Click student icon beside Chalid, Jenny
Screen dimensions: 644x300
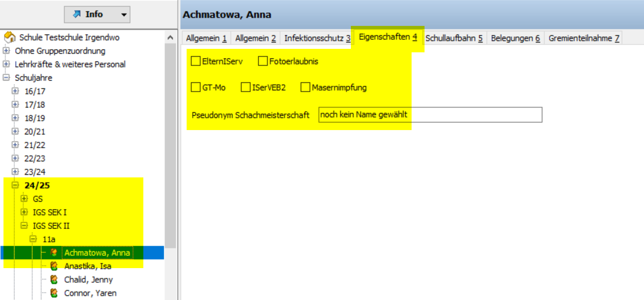pyautogui.click(x=54, y=280)
